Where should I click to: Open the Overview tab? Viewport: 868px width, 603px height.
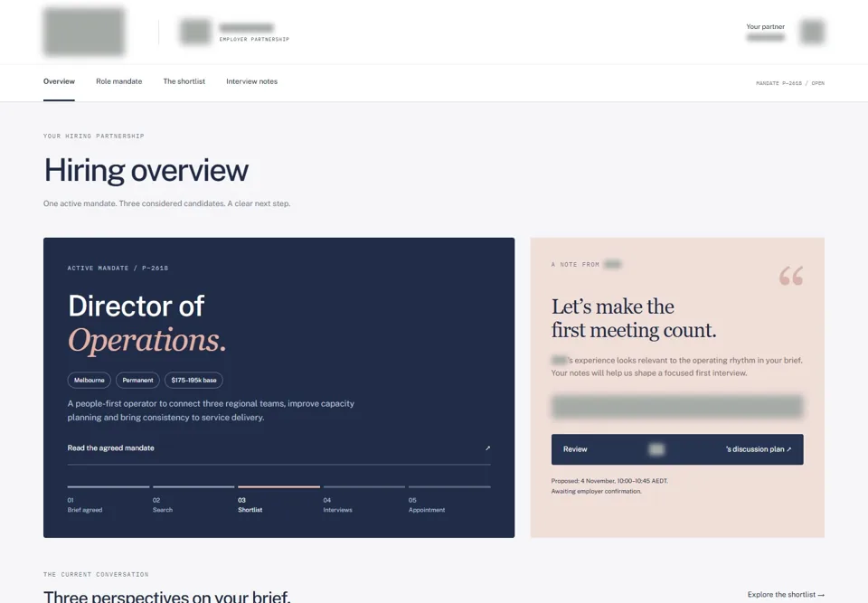click(x=60, y=81)
